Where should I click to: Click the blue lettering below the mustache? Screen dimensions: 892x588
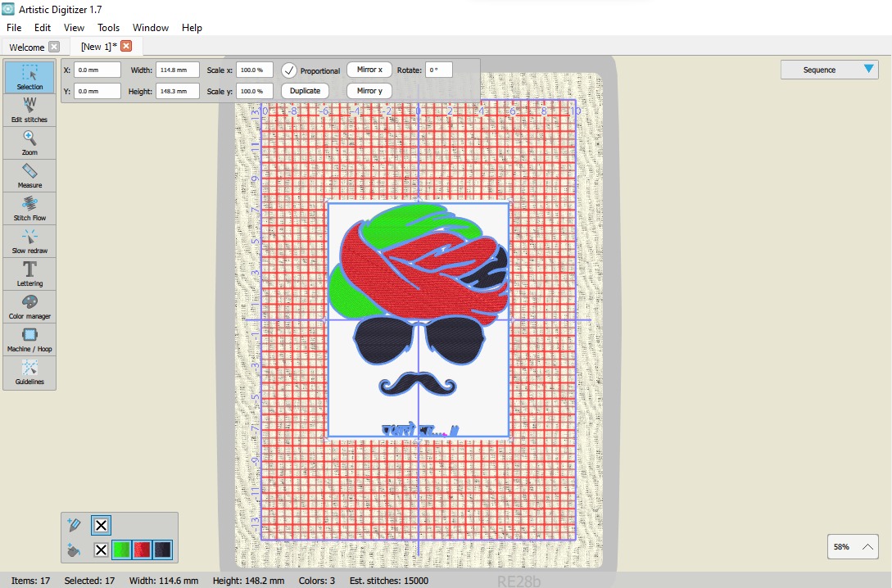[x=420, y=431]
